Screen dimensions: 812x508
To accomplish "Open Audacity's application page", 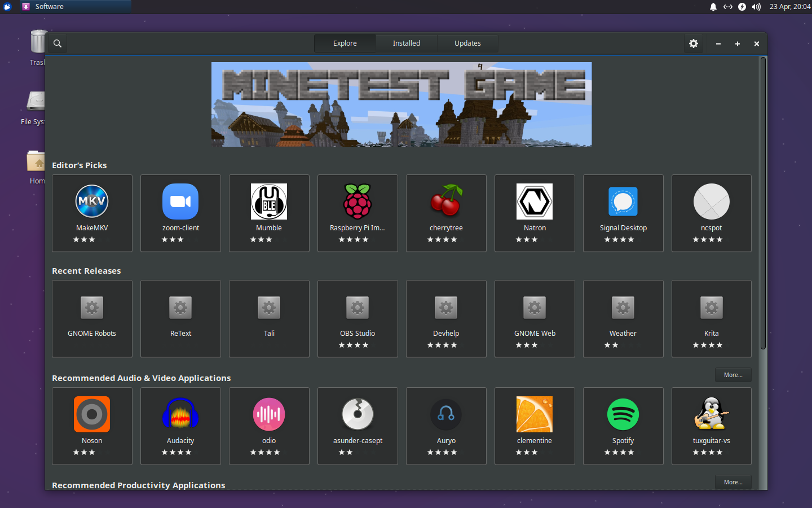I will point(180,426).
